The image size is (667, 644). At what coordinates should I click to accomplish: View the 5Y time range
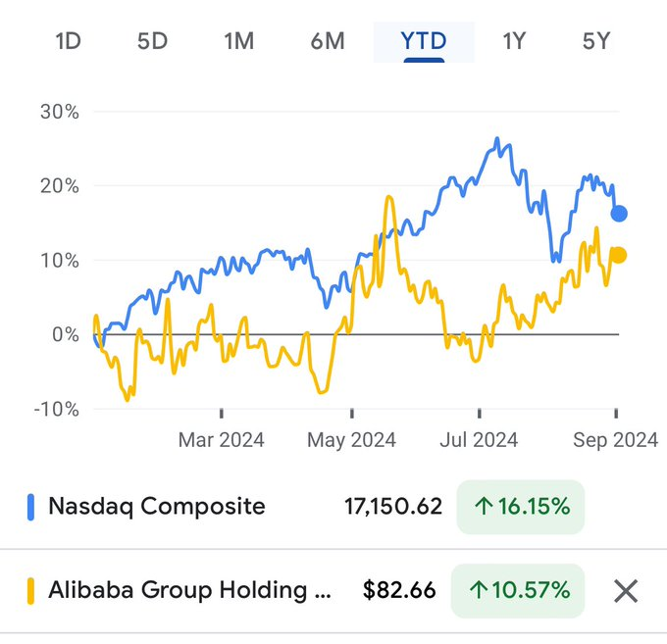point(596,41)
